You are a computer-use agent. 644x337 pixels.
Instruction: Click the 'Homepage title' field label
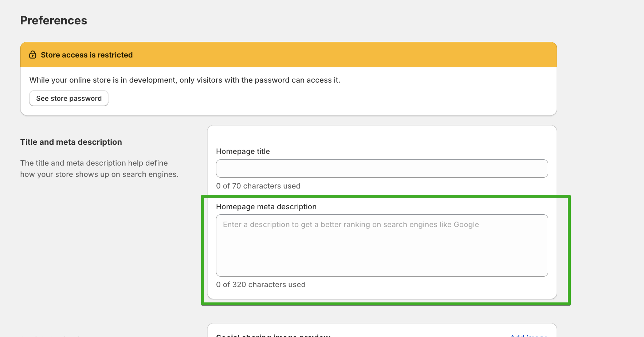243,151
